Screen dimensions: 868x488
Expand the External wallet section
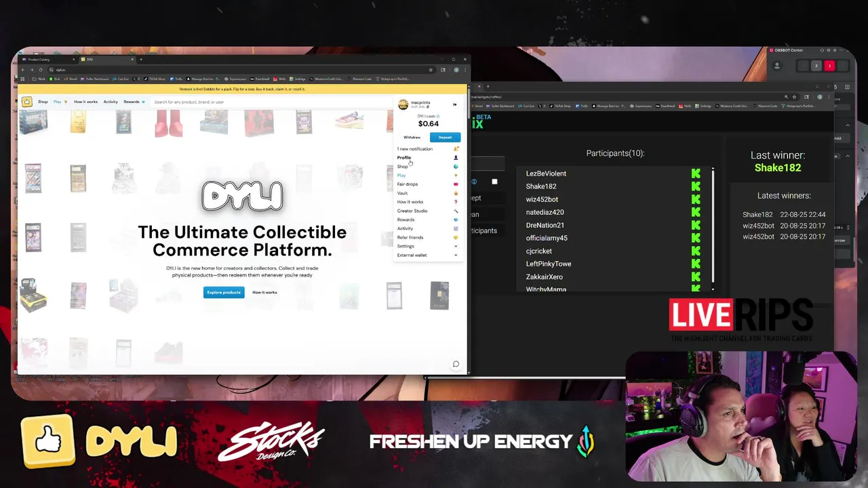(x=427, y=255)
